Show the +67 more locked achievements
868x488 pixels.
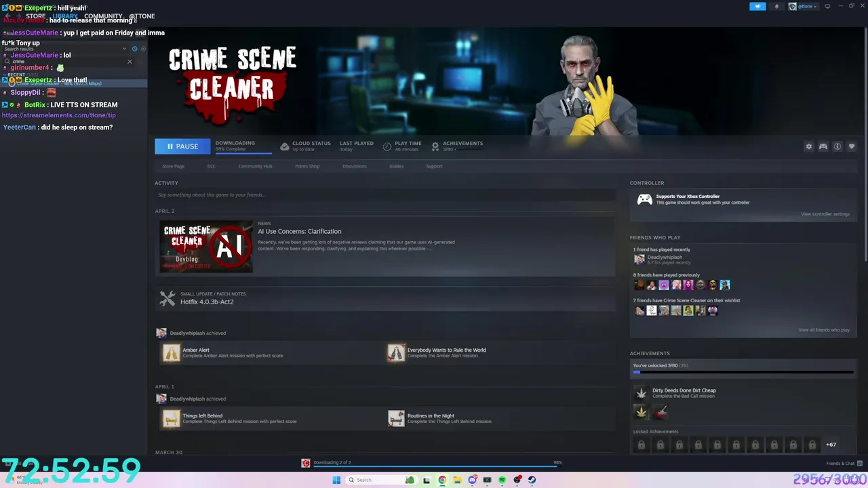point(831,445)
